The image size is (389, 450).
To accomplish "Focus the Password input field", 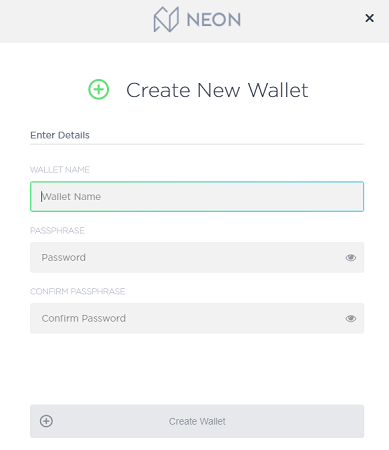I will click(197, 257).
